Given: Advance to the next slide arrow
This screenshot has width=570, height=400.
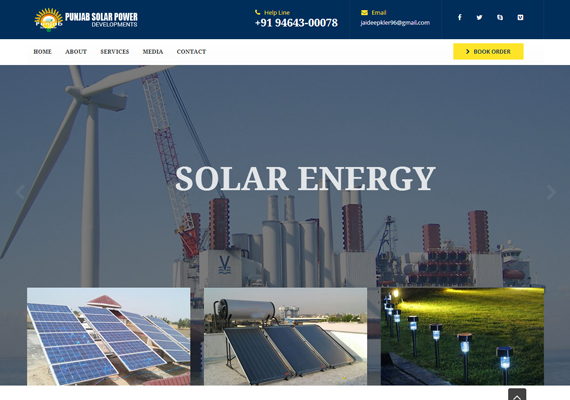Looking at the screenshot, I should click(551, 192).
